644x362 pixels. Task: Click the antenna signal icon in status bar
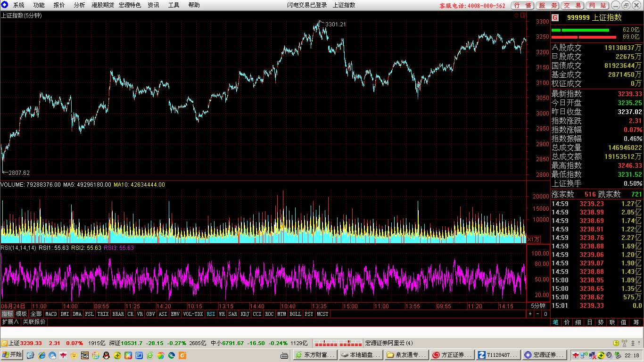point(625,343)
